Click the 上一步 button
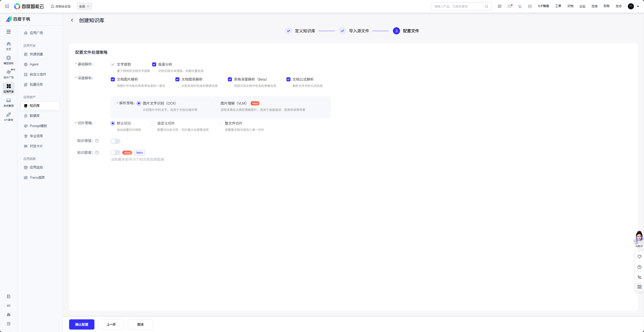Viewport: 644px width, 332px height. (x=111, y=324)
